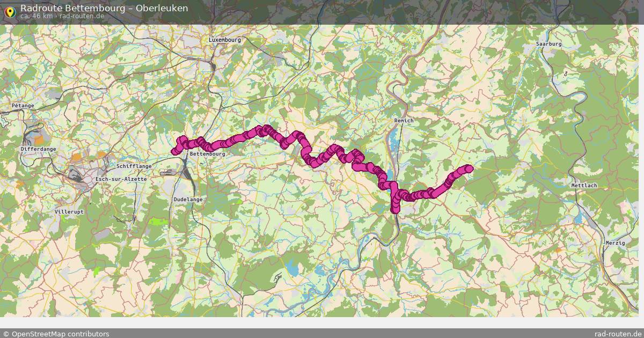Click the route start marker west of Bettembourg
The image size is (644, 338).
tap(174, 151)
